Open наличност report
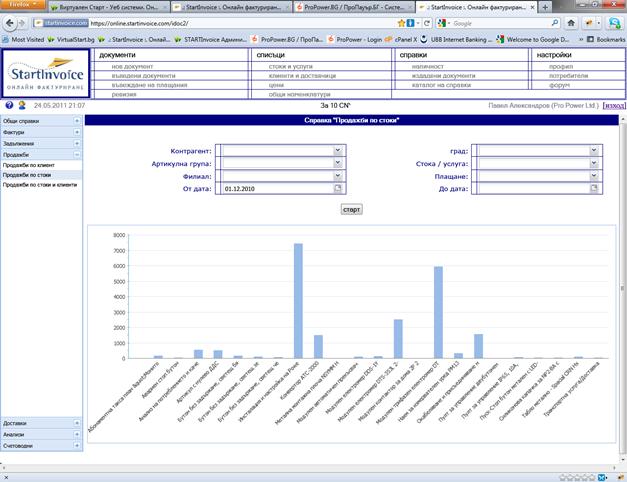The image size is (627, 482). point(427,66)
